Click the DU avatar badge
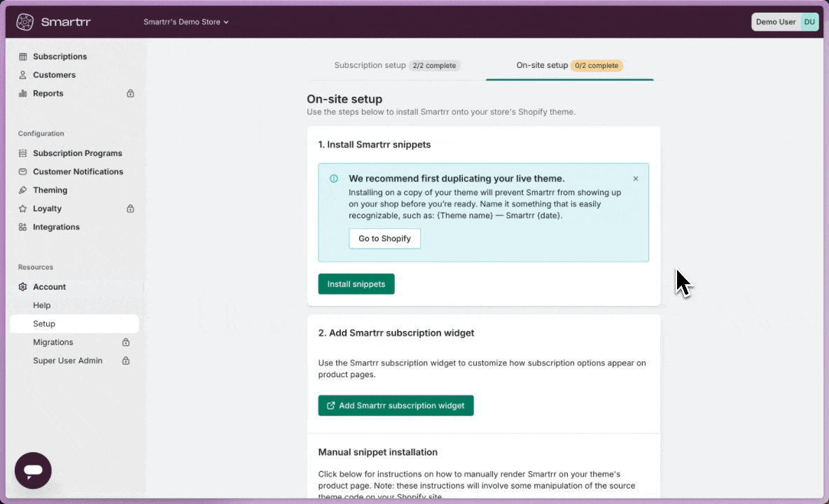Image resolution: width=829 pixels, height=504 pixels. click(809, 22)
